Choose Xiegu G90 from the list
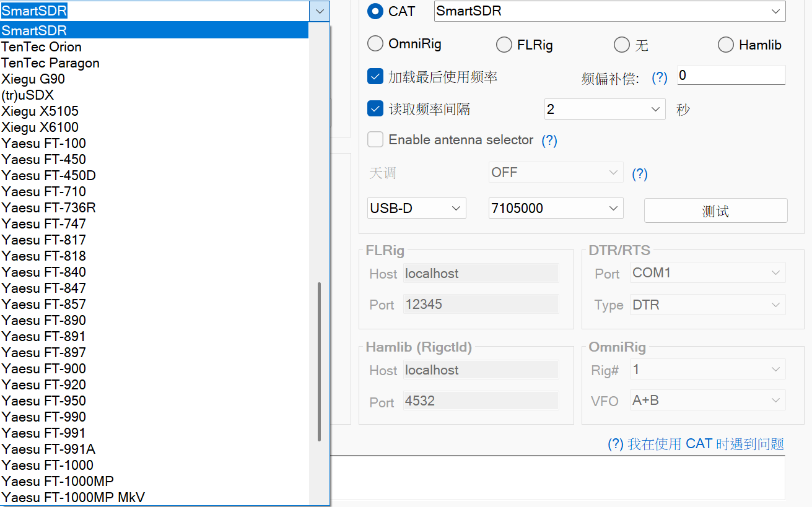Screen dimensions: 812x507 (x=154, y=79)
